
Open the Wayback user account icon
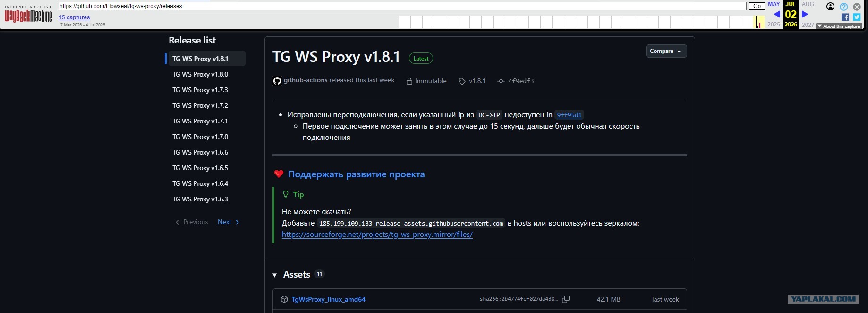coord(830,7)
